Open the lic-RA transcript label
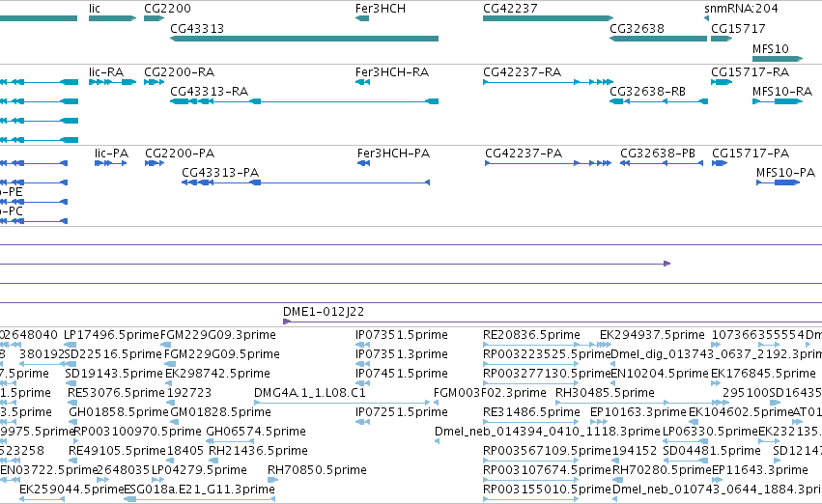The height and width of the screenshot is (504, 822). [106, 71]
